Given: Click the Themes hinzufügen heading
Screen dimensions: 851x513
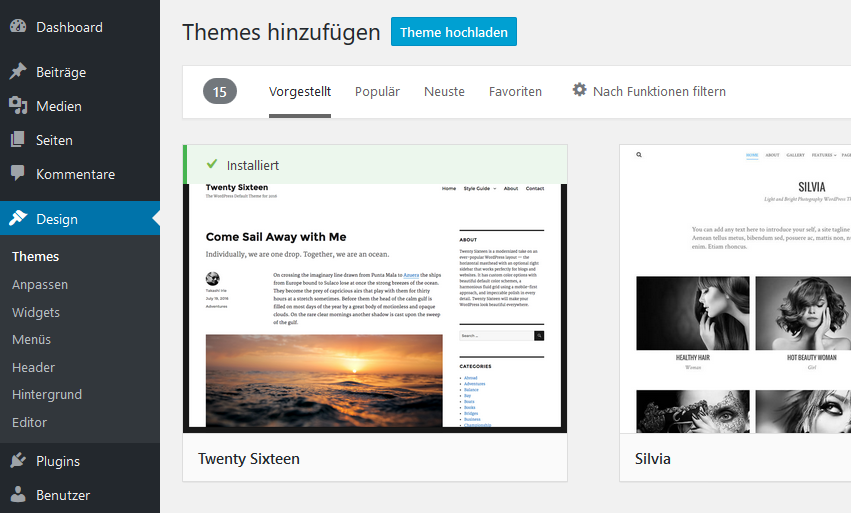Looking at the screenshot, I should 281,32.
